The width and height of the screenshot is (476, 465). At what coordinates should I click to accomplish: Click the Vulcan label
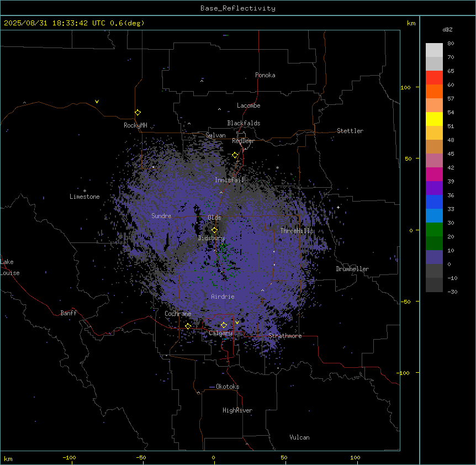click(300, 437)
